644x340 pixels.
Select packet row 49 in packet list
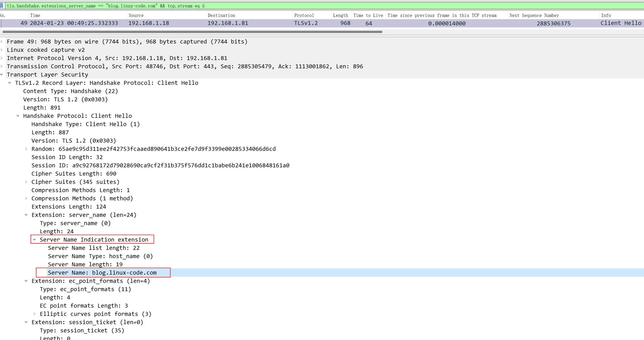click(x=322, y=23)
